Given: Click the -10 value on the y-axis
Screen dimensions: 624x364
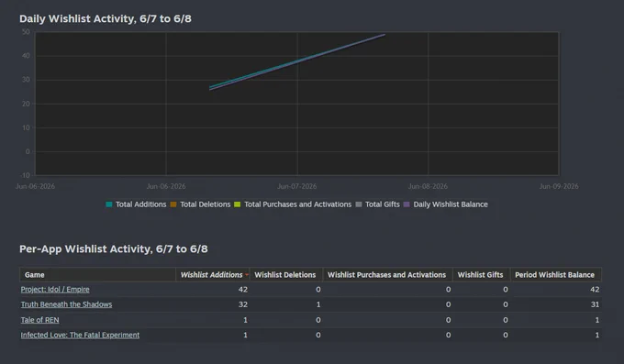Looking at the screenshot, I should [x=26, y=175].
